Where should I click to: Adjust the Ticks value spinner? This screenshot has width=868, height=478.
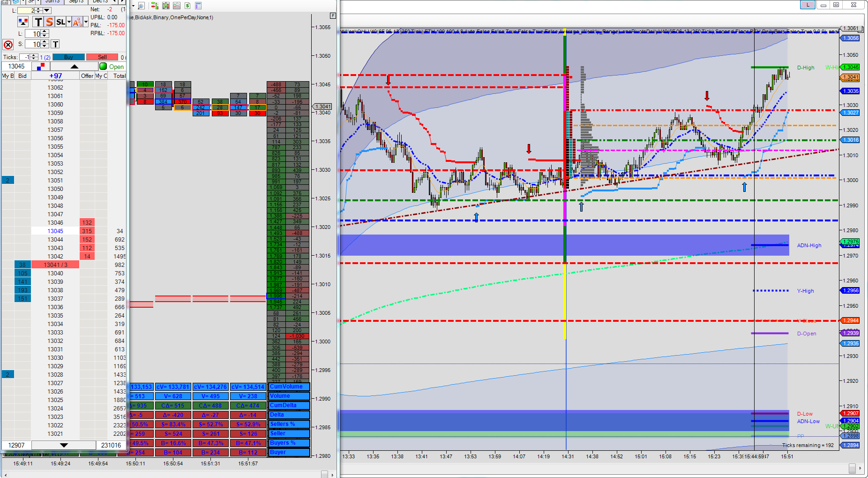click(34, 57)
